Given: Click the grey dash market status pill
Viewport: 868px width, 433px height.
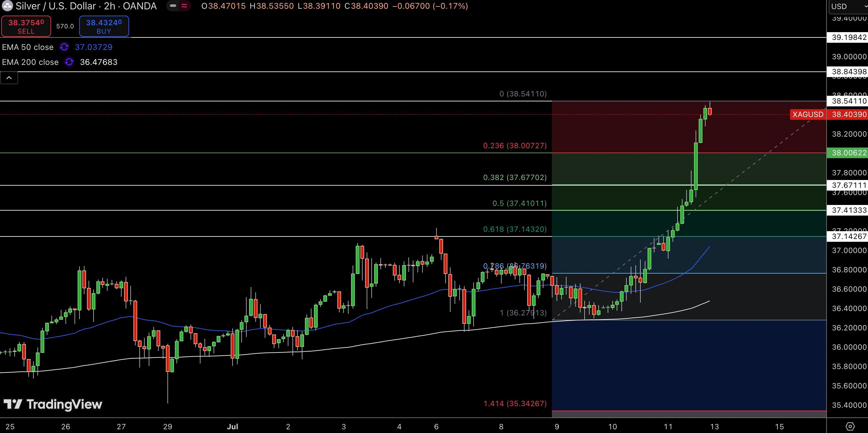Looking at the screenshot, I should tap(173, 6).
